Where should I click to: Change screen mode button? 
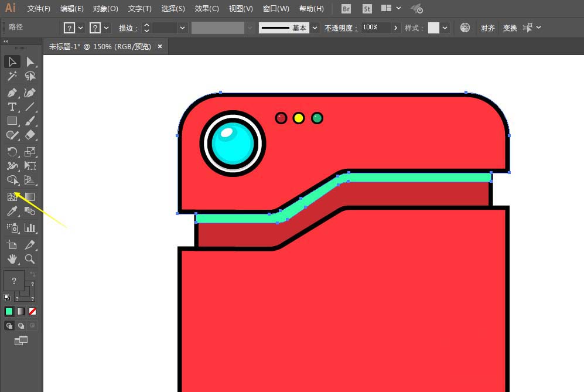(21, 340)
